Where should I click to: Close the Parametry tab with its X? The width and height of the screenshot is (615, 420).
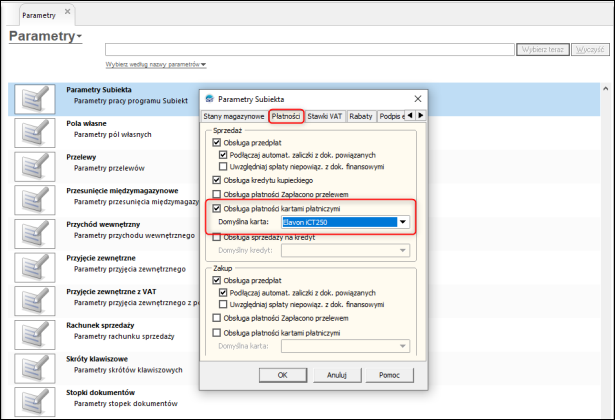pos(67,12)
